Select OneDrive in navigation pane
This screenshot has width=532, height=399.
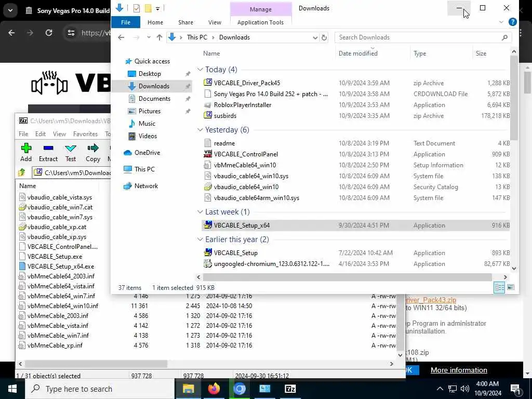pos(147,153)
